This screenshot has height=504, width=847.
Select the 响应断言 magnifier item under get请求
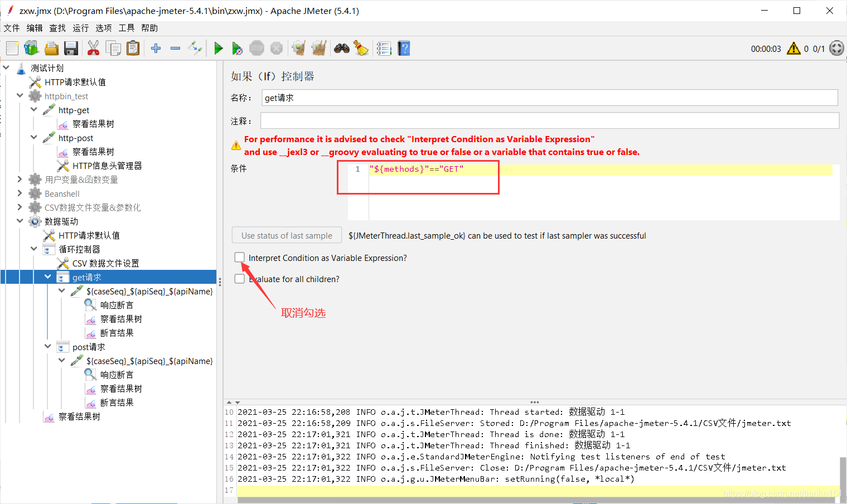coord(117,305)
